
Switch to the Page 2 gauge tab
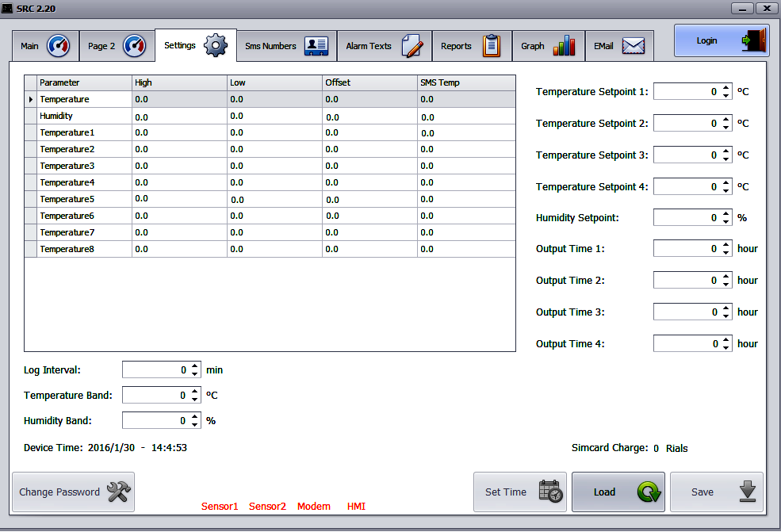(117, 46)
